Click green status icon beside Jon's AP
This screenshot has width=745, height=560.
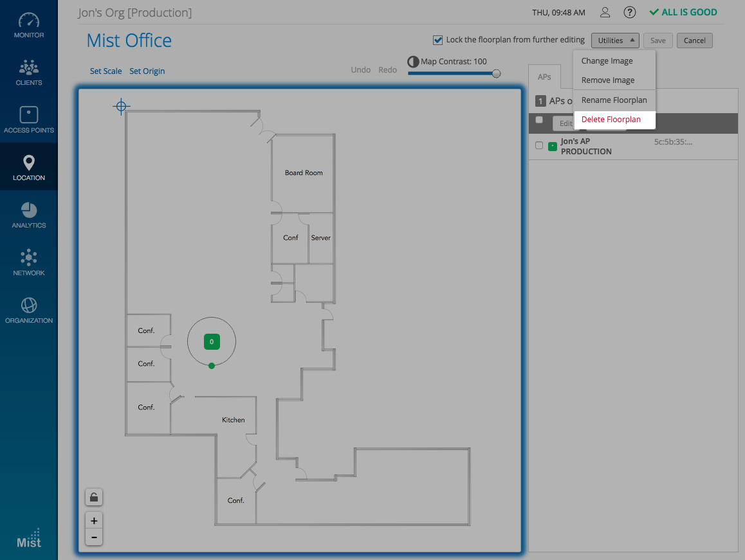click(552, 147)
